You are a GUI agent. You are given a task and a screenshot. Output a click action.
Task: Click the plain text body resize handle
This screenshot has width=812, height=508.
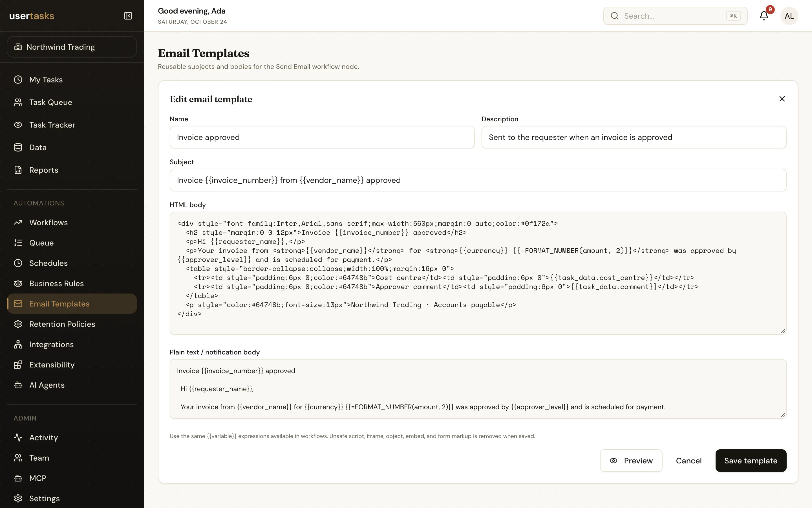tap(783, 415)
